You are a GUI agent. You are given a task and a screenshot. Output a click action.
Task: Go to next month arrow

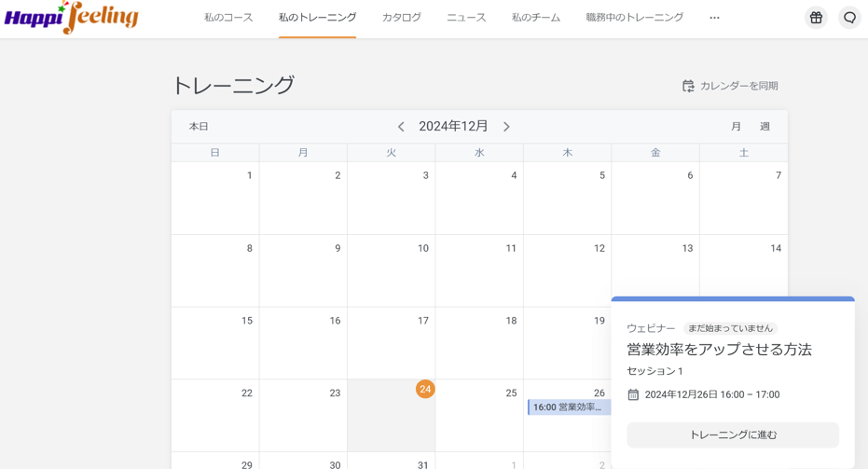click(506, 127)
